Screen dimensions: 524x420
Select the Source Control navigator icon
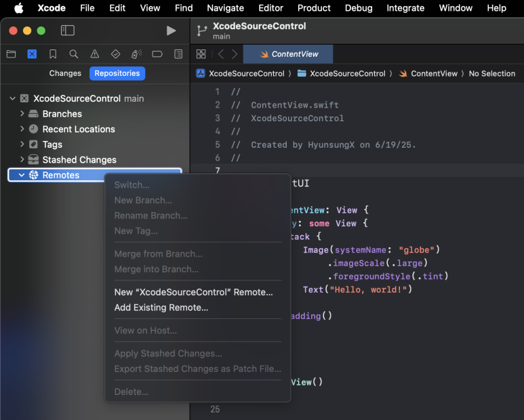[x=32, y=54]
